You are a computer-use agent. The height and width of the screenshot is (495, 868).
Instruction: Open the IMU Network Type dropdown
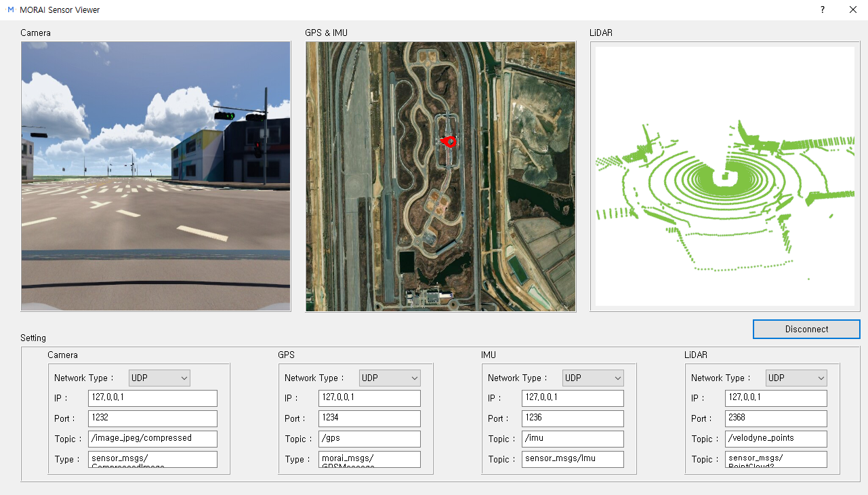593,378
